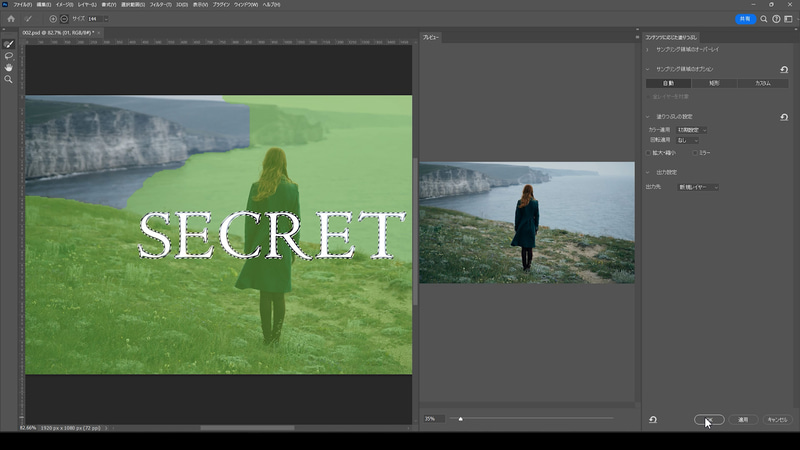Open the ヘルプ (Help) menu
The height and width of the screenshot is (450, 800).
click(271, 5)
